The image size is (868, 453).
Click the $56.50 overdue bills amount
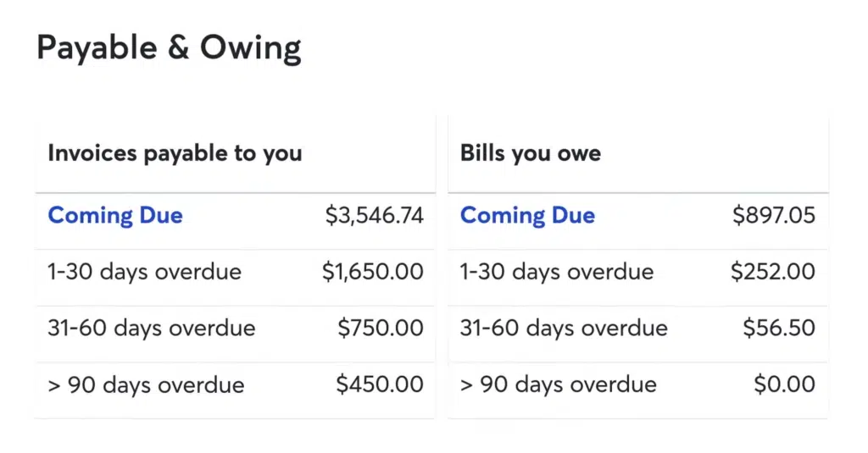(779, 329)
